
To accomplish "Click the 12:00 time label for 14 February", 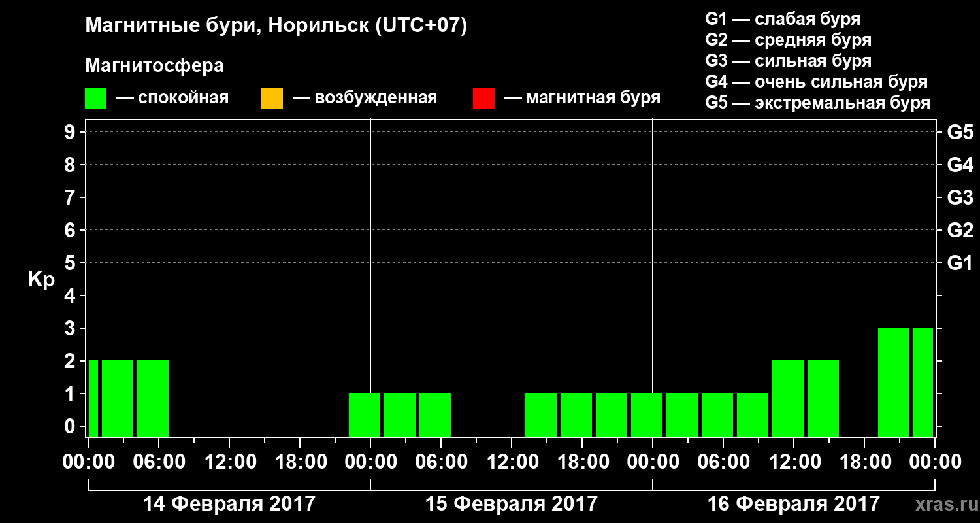I will [229, 462].
